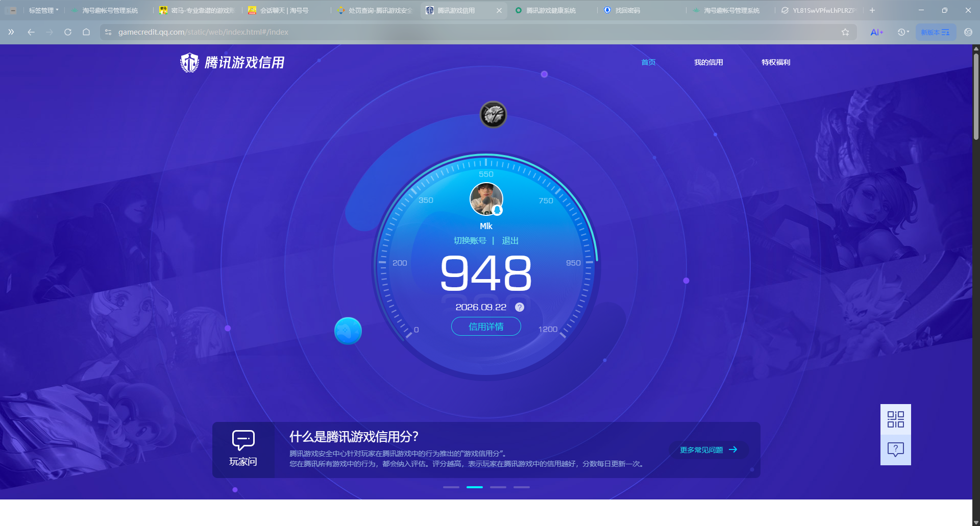Switch to the YL81SwVPfwLhPLRZP tab
The height and width of the screenshot is (526, 980).
(x=818, y=10)
